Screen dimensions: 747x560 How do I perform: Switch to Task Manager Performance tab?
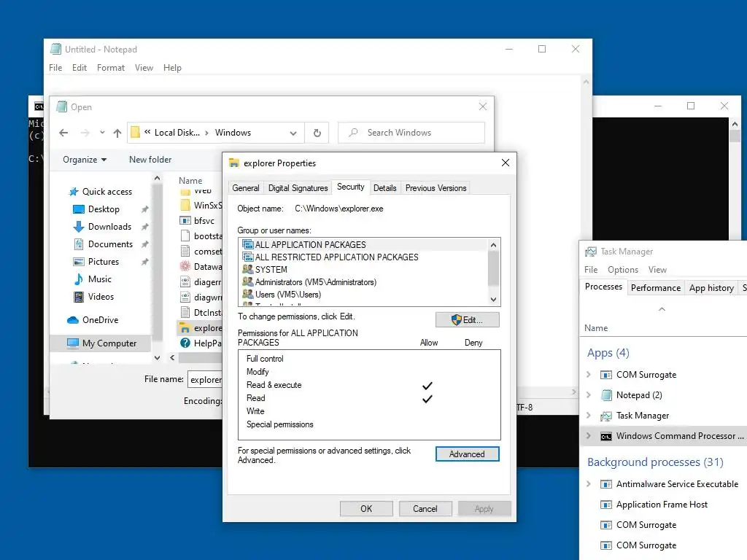[656, 287]
